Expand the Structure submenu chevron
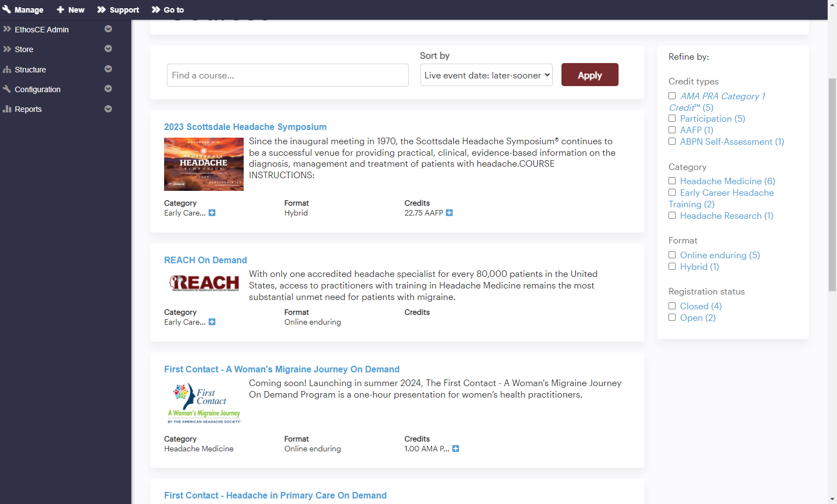Screen dimensions: 837x504 108,69
